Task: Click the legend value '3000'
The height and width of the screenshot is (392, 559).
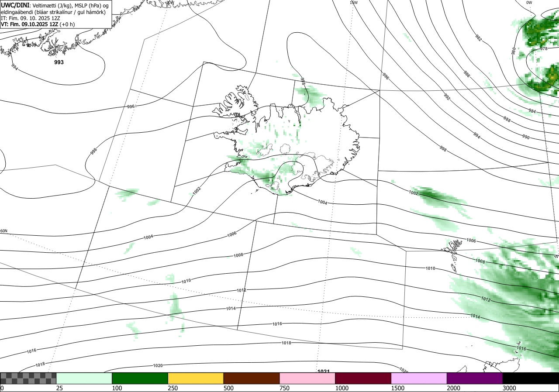Action: [509, 388]
